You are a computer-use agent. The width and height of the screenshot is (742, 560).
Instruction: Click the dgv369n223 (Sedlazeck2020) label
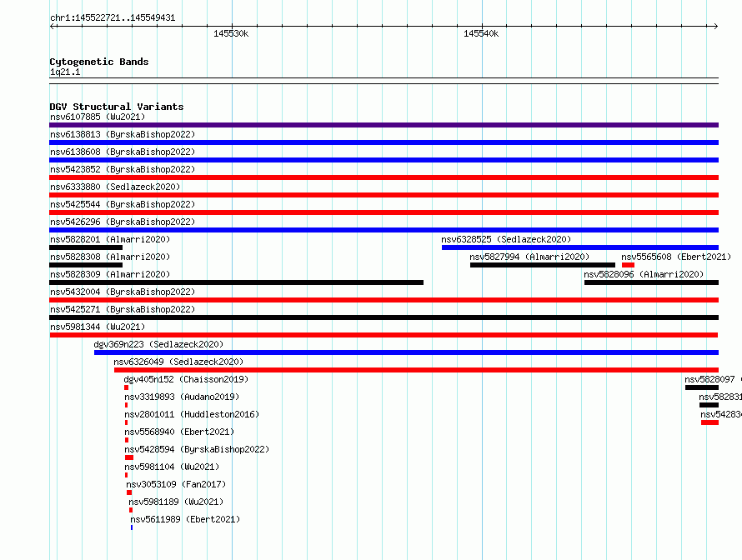pyautogui.click(x=158, y=344)
